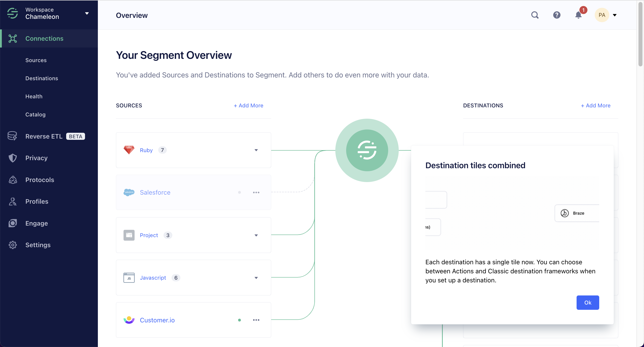Click the Customer.io logo icon

[x=129, y=320]
